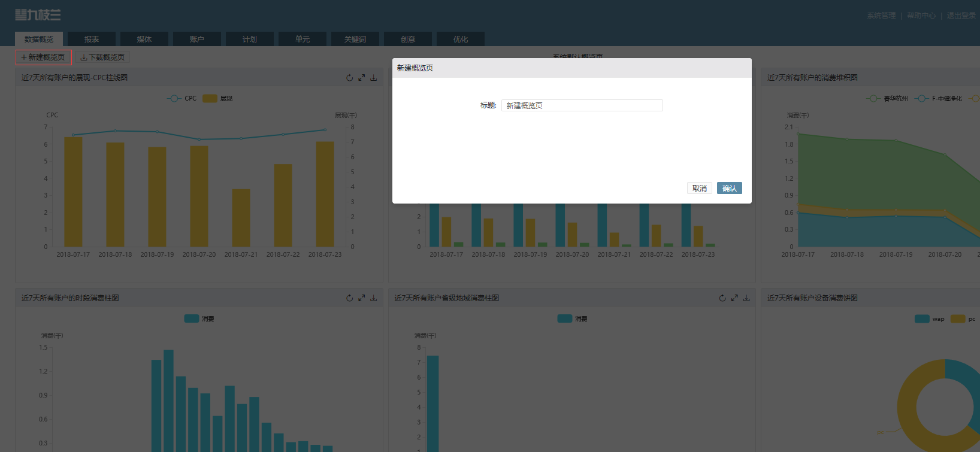The height and width of the screenshot is (452, 980).
Task: Toggle the F-中键净化 legend series
Action: pyautogui.click(x=938, y=99)
